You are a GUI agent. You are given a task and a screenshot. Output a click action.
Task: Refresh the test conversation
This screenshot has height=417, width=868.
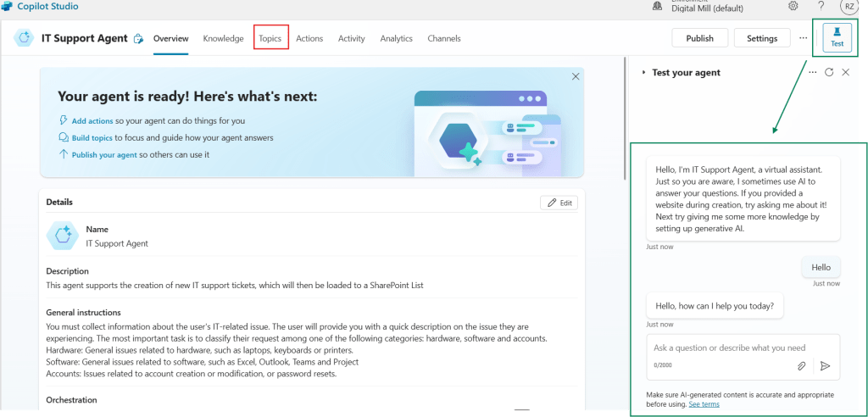click(829, 73)
